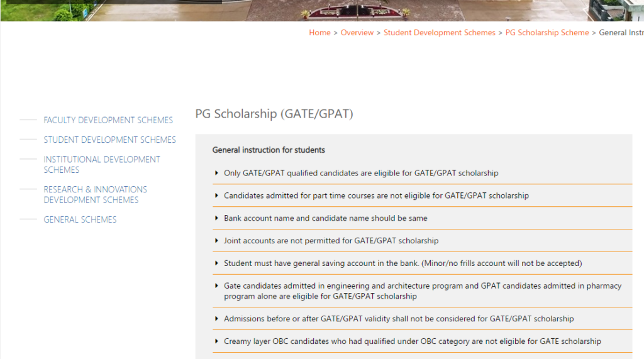This screenshot has width=644, height=359.
Task: Click arrow beside Joint accounts instruction
Action: coord(216,241)
